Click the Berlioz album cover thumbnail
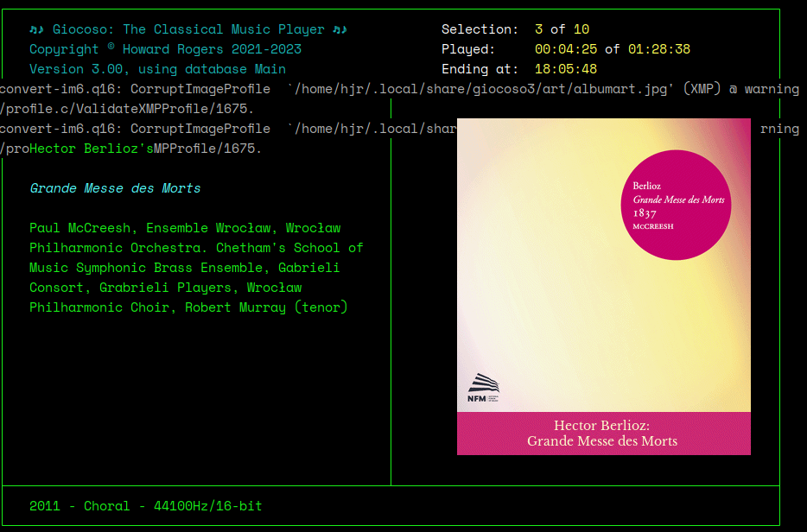This screenshot has height=532, width=807. [603, 285]
